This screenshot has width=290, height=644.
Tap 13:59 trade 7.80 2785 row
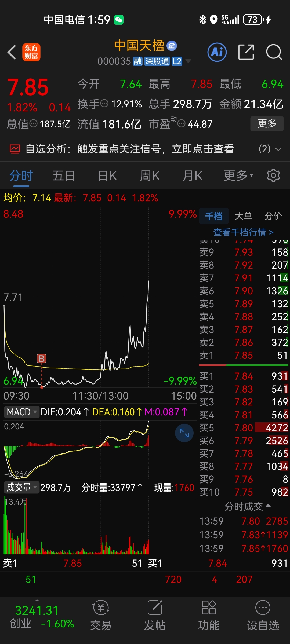click(x=244, y=521)
